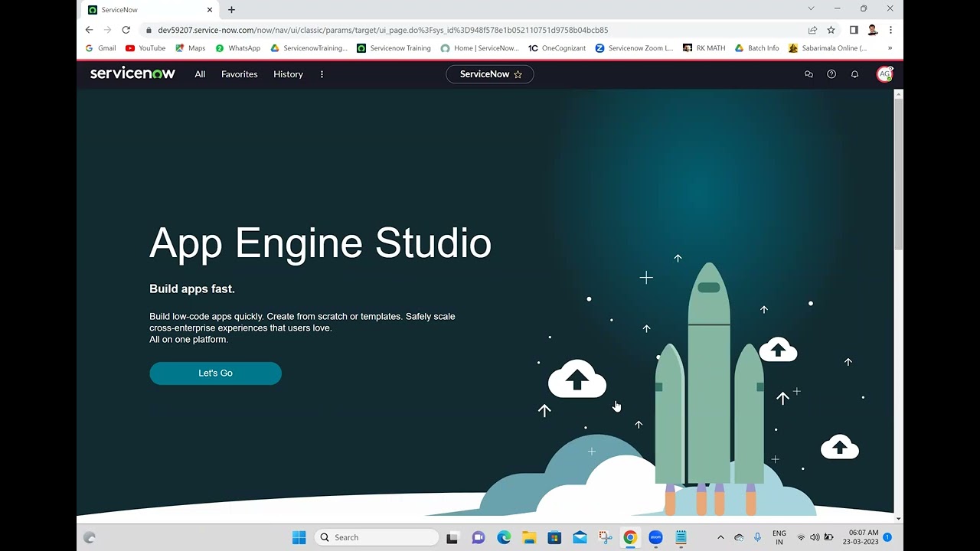Image resolution: width=980 pixels, height=551 pixels.
Task: Click the browser address bar URL
Action: [383, 30]
